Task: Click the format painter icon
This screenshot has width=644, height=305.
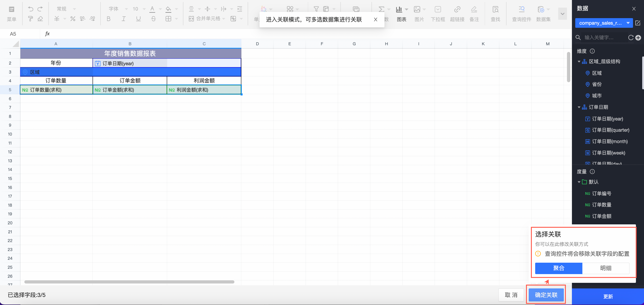Action: point(30,19)
